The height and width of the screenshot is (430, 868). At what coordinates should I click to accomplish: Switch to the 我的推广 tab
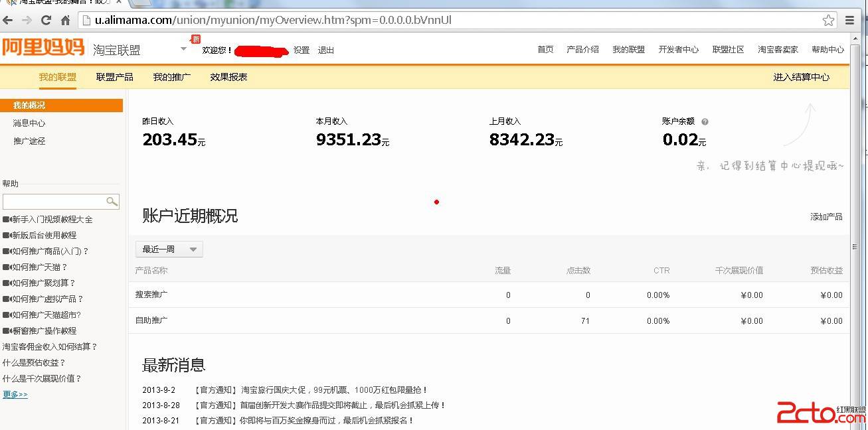171,77
